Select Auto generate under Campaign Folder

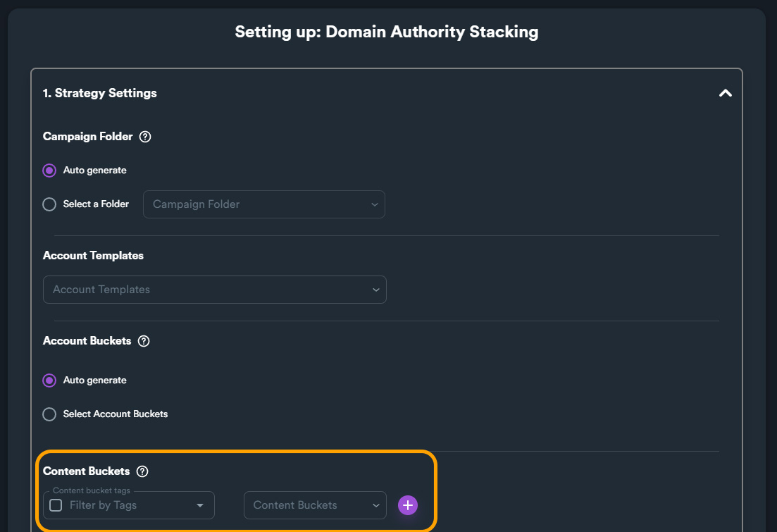pos(49,171)
